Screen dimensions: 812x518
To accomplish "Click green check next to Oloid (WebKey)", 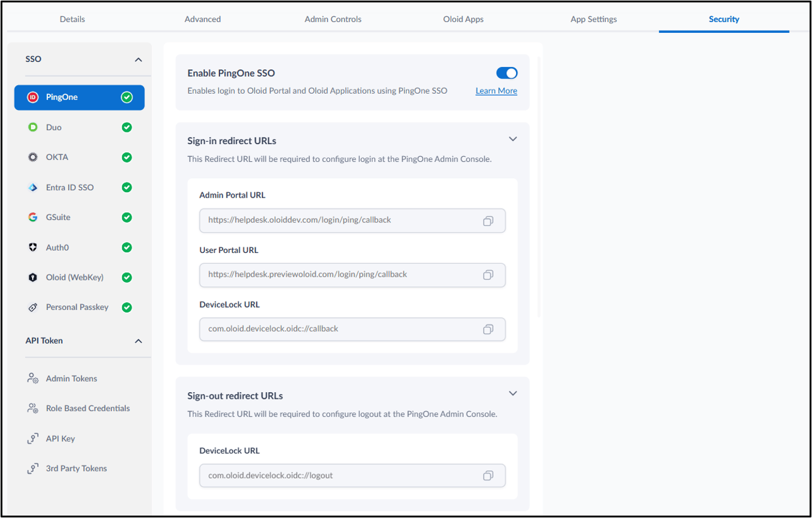I will pyautogui.click(x=126, y=277).
